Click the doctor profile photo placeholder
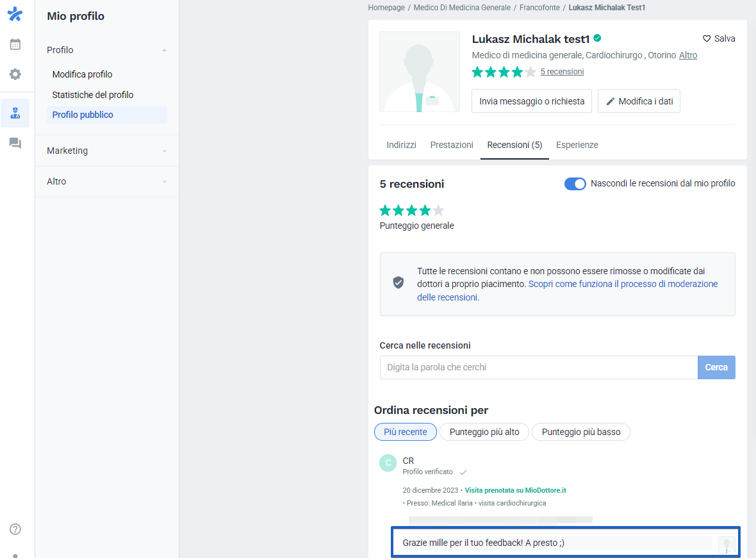The width and height of the screenshot is (756, 560). point(420,72)
